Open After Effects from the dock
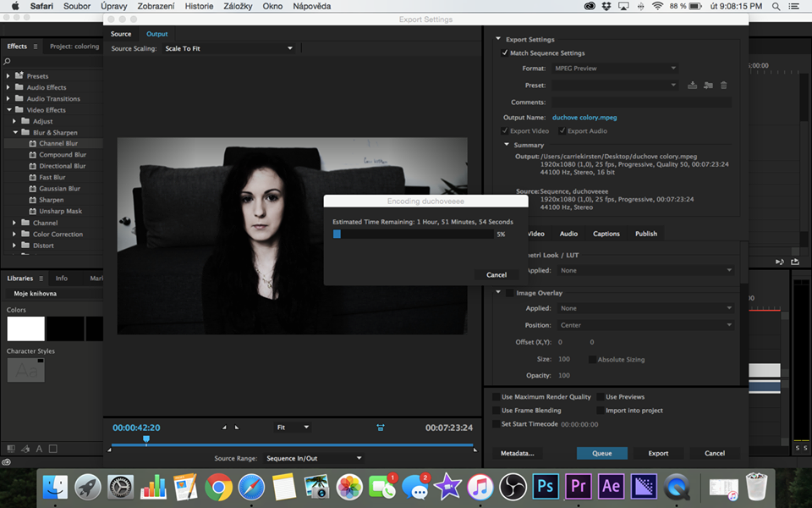This screenshot has height=508, width=812. [x=611, y=487]
